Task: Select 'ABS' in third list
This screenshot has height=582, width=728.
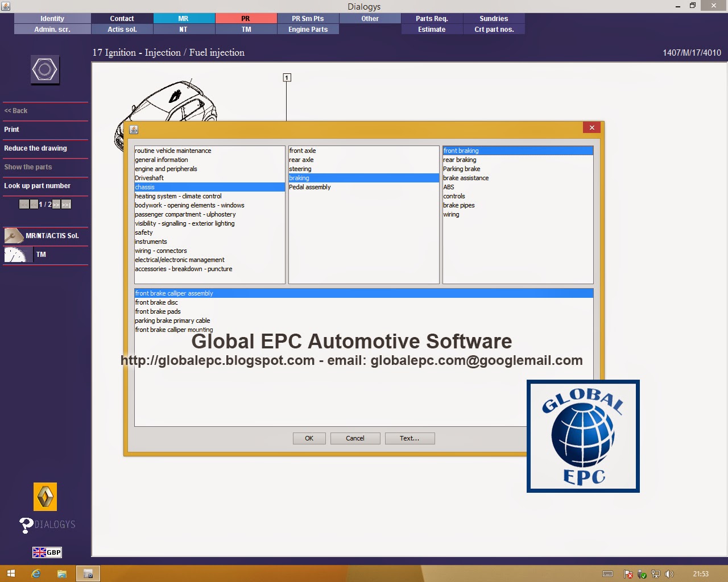Action: click(x=518, y=187)
